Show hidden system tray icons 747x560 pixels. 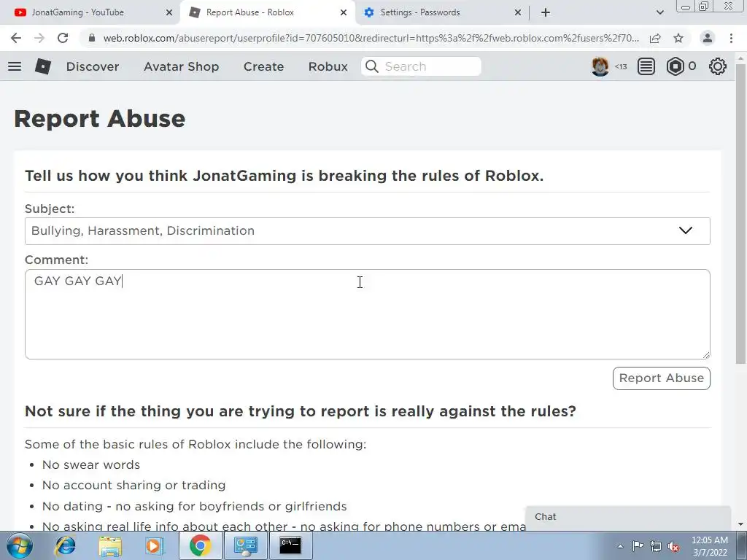[620, 546]
